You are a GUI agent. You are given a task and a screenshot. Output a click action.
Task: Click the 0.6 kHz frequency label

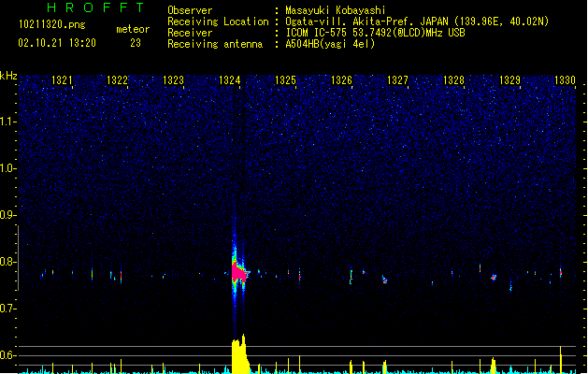[x=8, y=355]
